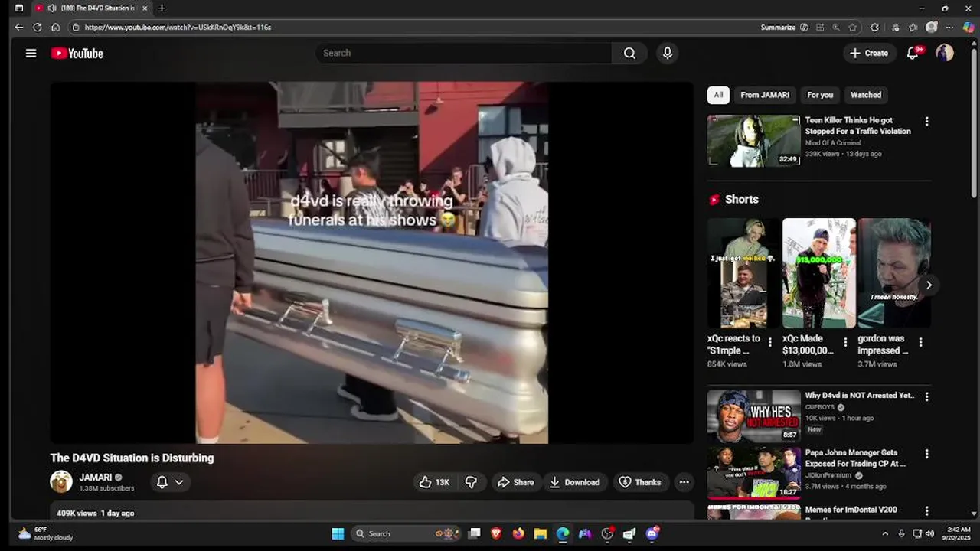Viewport: 980px width, 551px height.
Task: Mute the tab via speaker icon
Action: click(51, 8)
